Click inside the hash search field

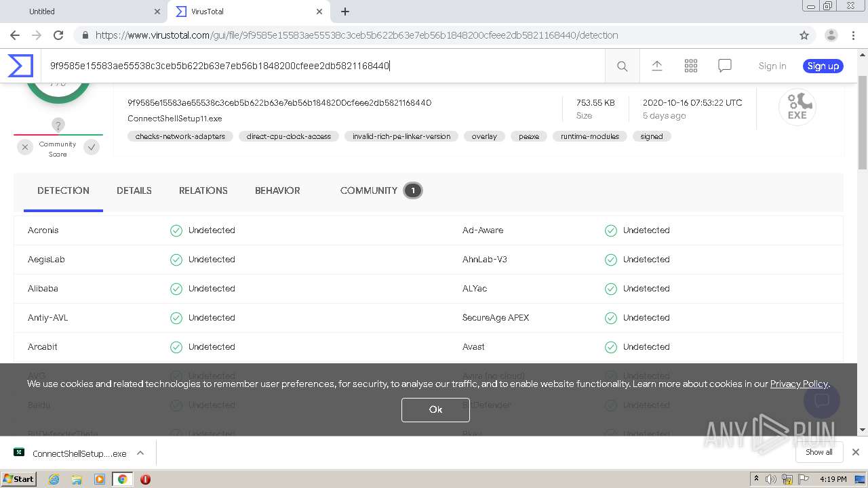[x=323, y=66]
